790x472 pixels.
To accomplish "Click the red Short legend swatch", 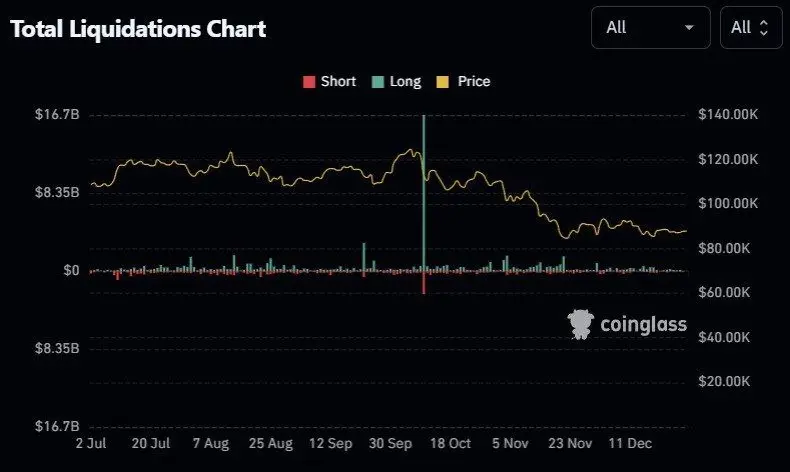I will coord(308,82).
